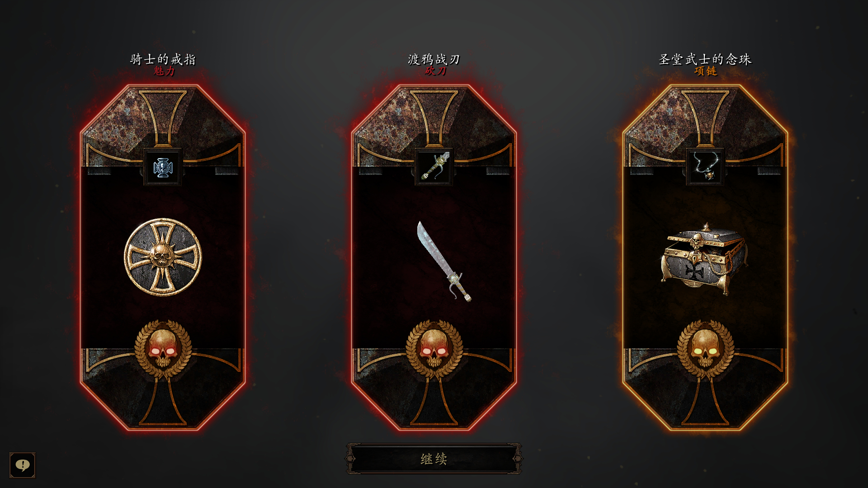The image size is (868, 488).
Task: Click the orange 项链 subtitle label
Action: 706,71
